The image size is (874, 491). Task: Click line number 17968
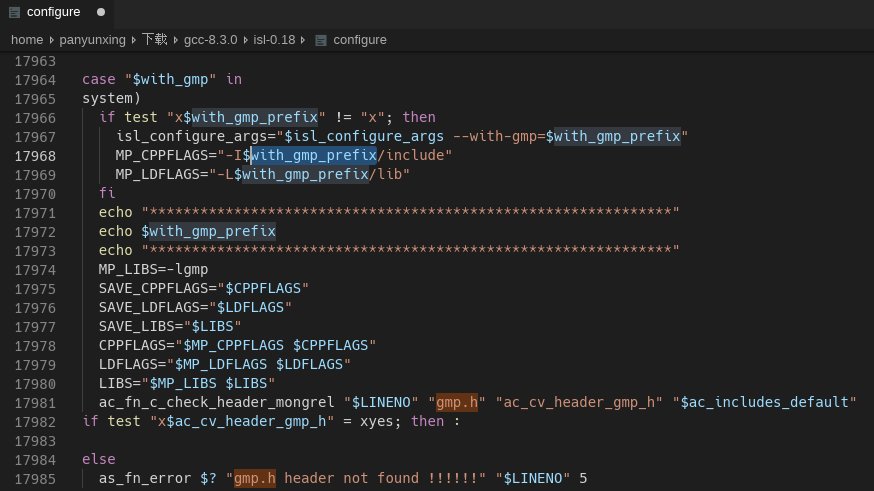coord(35,156)
